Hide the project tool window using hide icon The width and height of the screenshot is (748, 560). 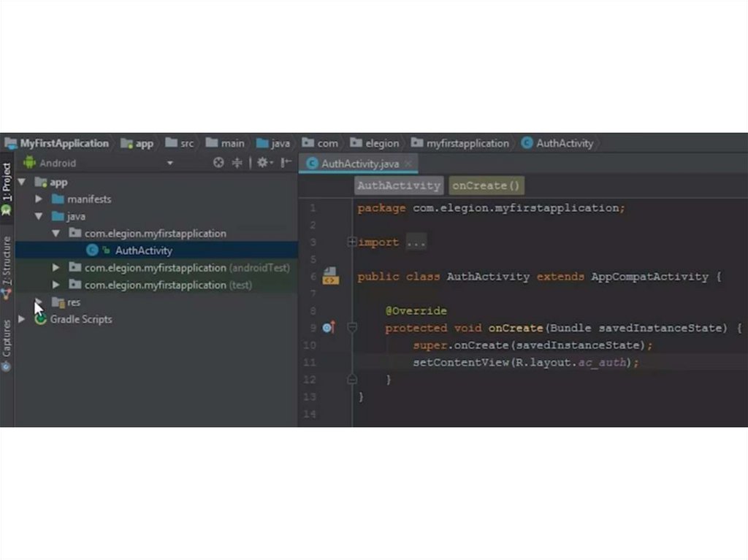pos(286,163)
